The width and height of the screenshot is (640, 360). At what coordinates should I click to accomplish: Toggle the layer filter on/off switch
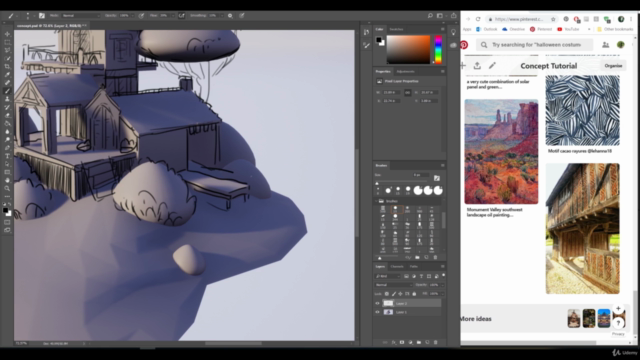click(x=443, y=276)
